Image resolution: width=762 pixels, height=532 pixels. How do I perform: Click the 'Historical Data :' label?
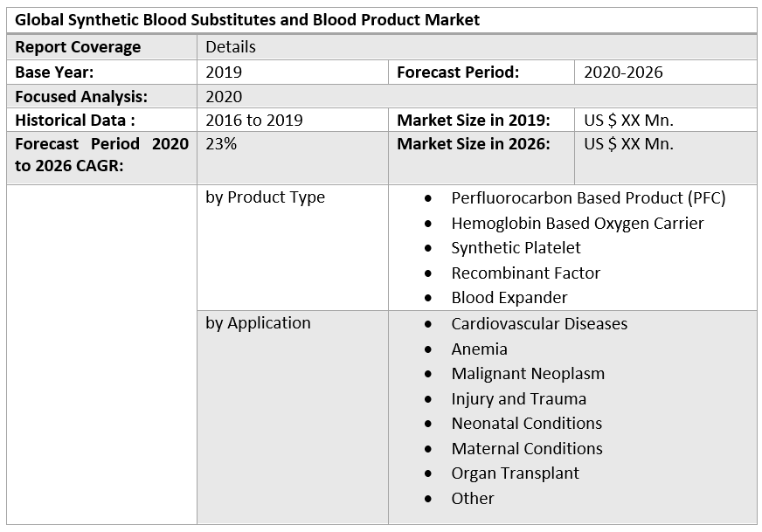point(75,121)
